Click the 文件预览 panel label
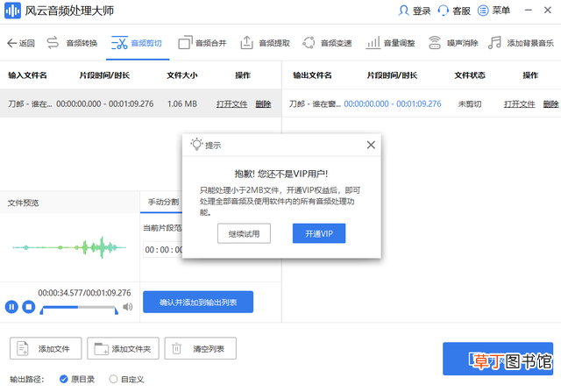The height and width of the screenshot is (392, 561). point(24,203)
